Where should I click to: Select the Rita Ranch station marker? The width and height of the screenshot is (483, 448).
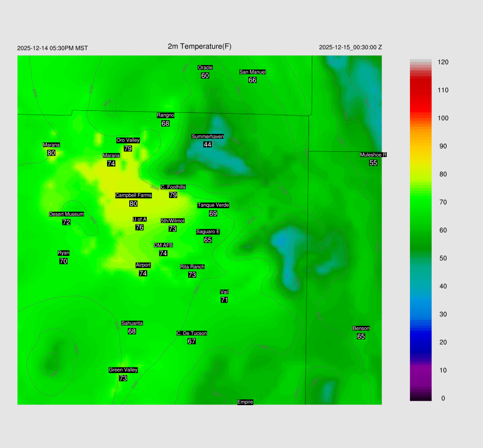coord(192,267)
